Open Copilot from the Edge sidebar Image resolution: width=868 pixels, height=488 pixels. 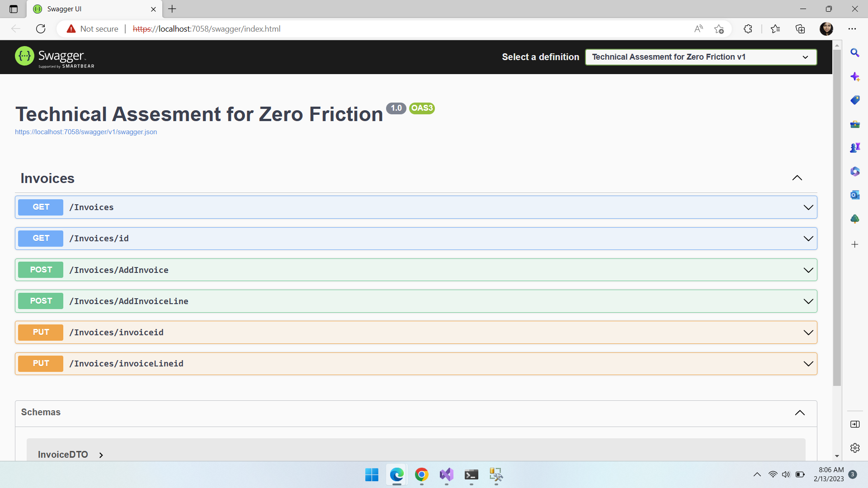(855, 76)
